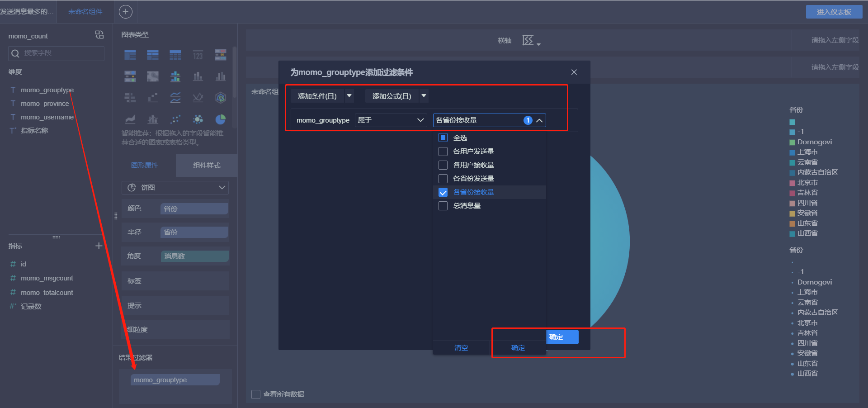Select the combined column-line chart type

coord(153,119)
